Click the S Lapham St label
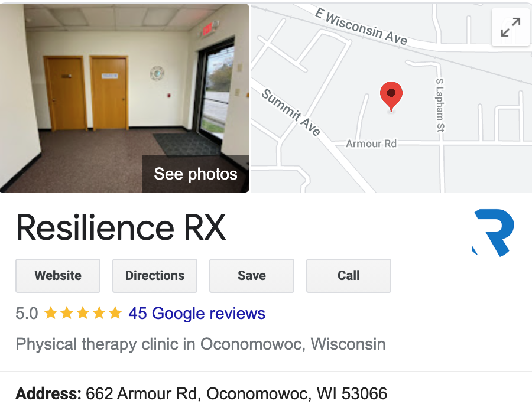Screen dimensions: 532x417 click(x=440, y=105)
